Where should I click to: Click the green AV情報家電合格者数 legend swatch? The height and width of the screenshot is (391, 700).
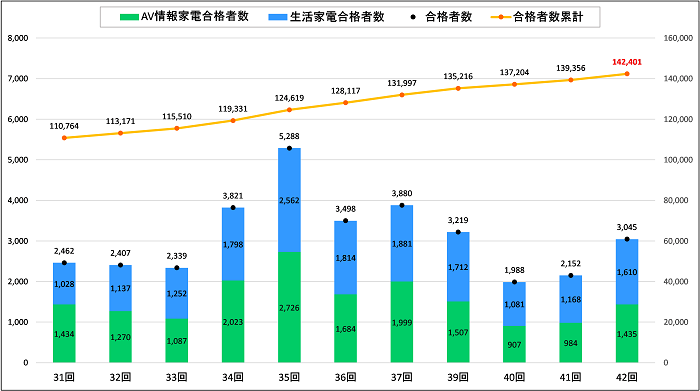(129, 17)
